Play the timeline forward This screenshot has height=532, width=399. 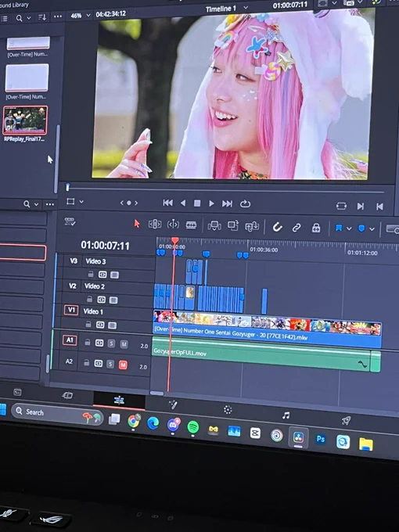click(211, 203)
